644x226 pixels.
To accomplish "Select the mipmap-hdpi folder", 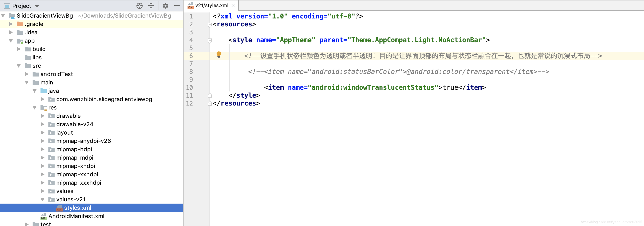I will click(x=74, y=149).
